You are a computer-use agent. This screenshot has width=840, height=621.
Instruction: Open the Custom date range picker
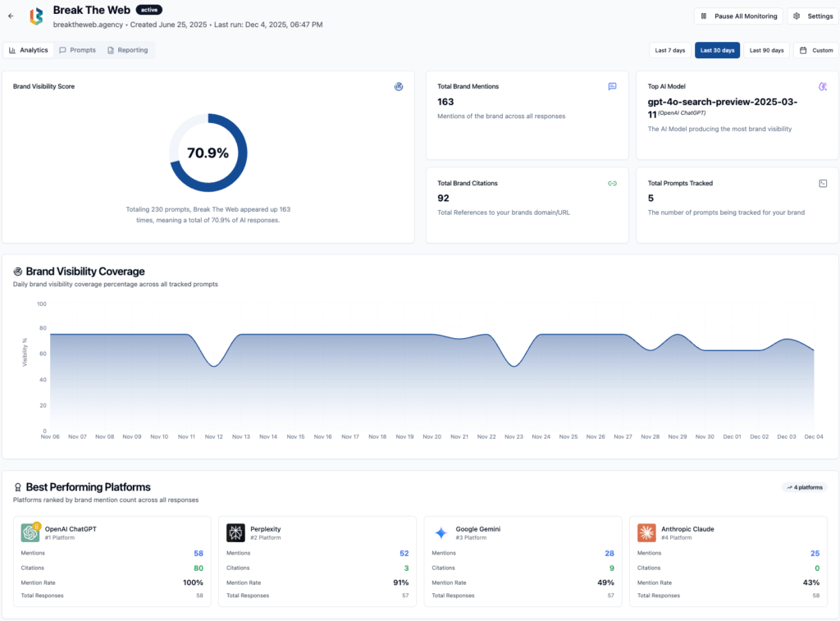tap(816, 50)
